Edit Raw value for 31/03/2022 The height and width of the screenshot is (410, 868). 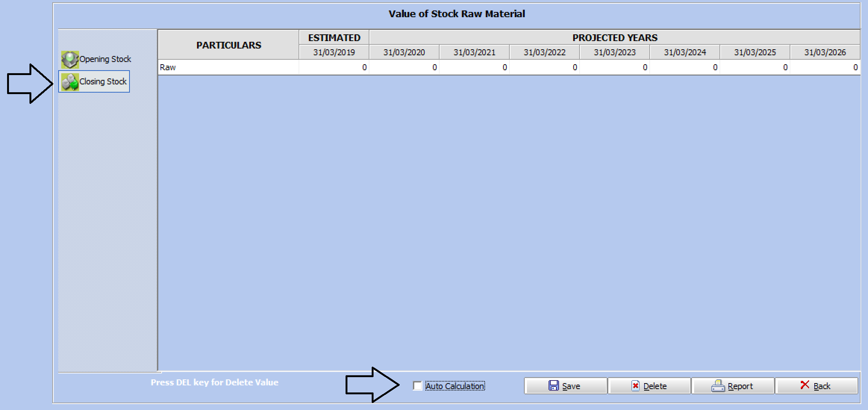pos(544,68)
